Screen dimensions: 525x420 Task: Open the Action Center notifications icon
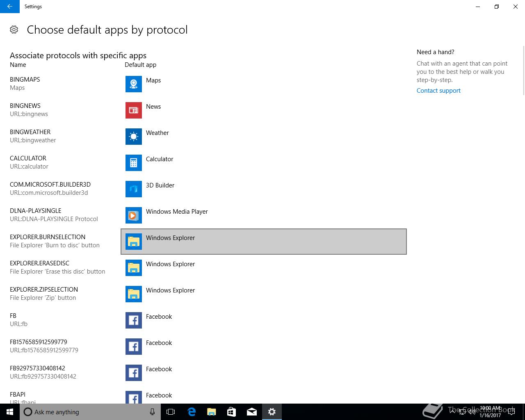511,412
